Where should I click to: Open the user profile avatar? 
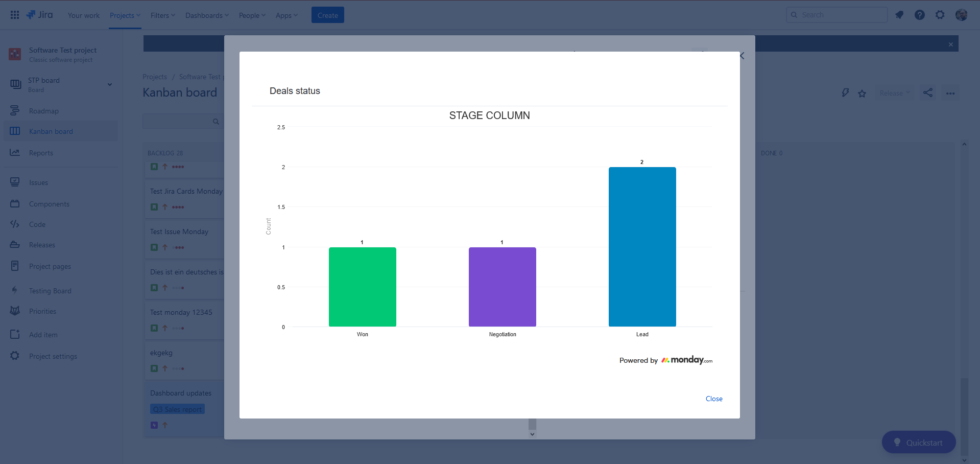coord(961,15)
